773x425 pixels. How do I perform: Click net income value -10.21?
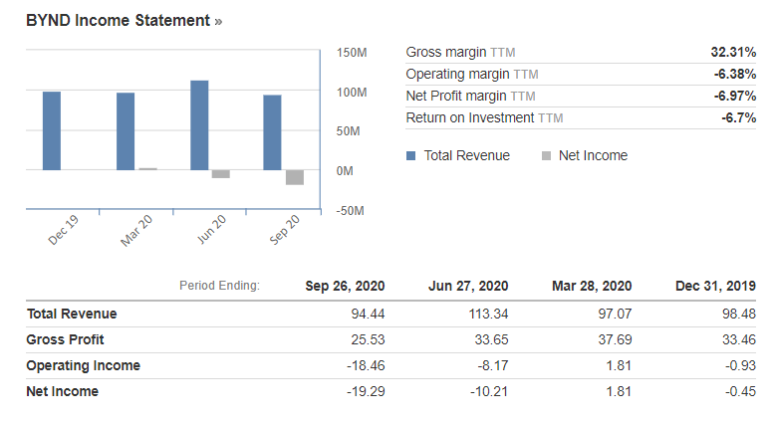pos(489,391)
